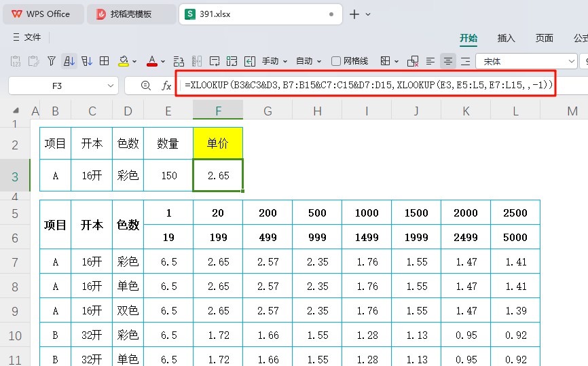Click the F3 name box field
588x366 pixels.
(x=57, y=86)
